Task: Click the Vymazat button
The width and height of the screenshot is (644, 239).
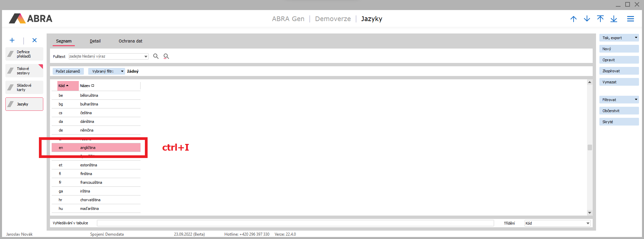Action: coord(619,82)
